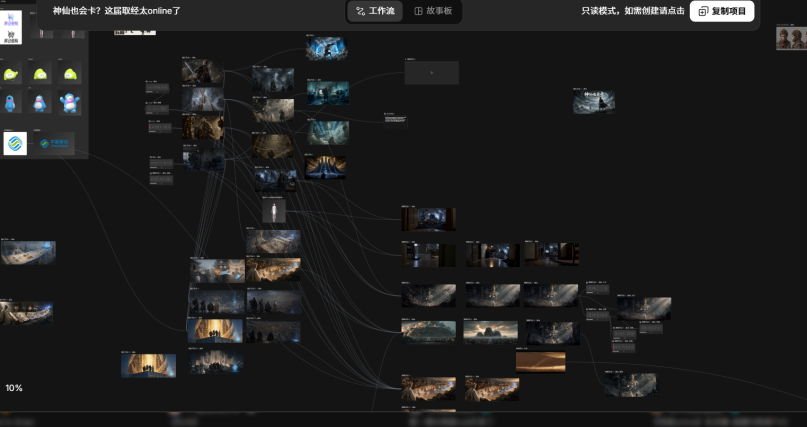Screen dimensions: 807x427
Task: Select the warrior in blue lightning thumbnail
Action: coord(326,48)
